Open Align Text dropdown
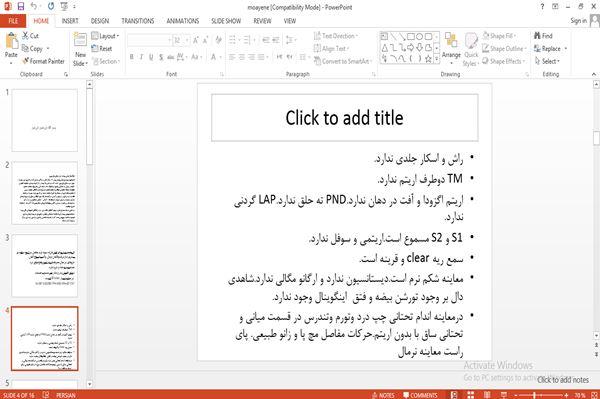Screen dimensions: 600x399 pos(331,49)
